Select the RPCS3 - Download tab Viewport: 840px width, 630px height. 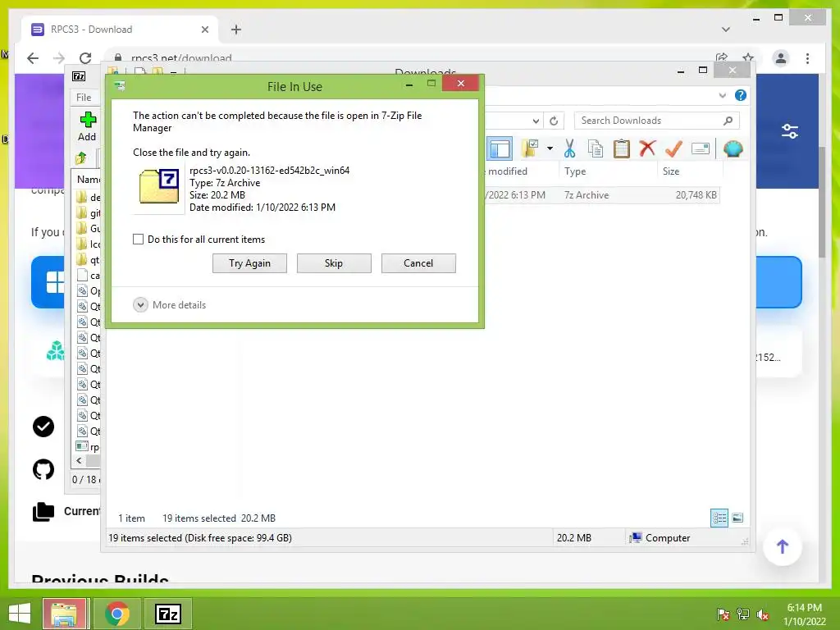[120, 30]
